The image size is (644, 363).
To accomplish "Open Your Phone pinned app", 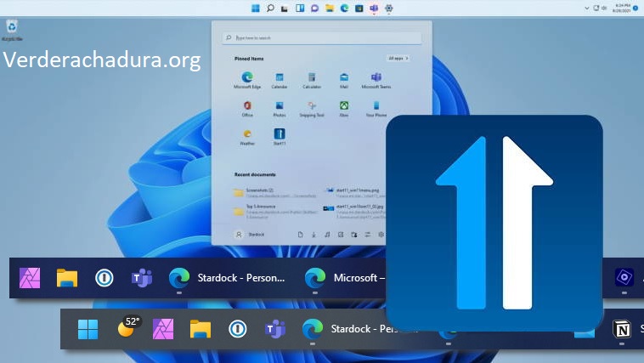I will [x=376, y=109].
